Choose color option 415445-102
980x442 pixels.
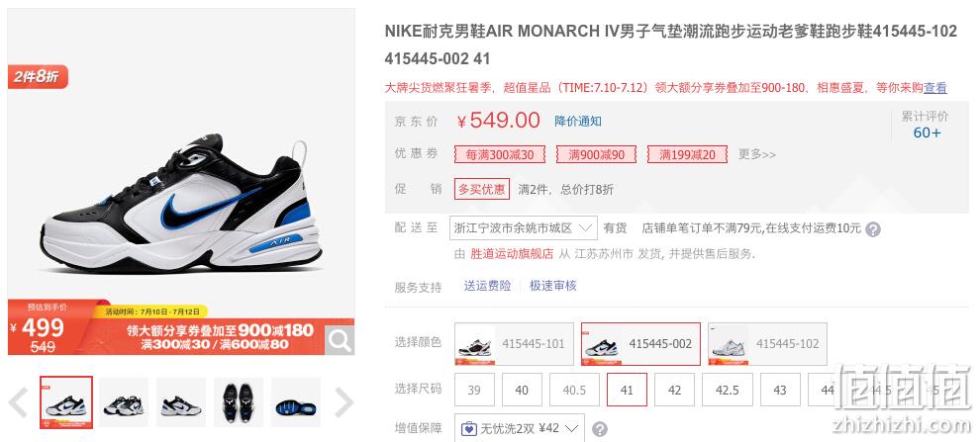coord(767,344)
